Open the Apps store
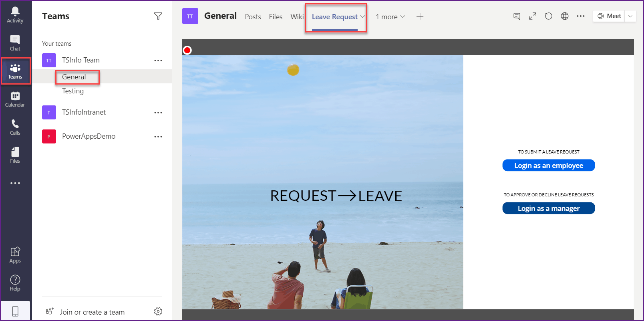644x321 pixels. 15,255
